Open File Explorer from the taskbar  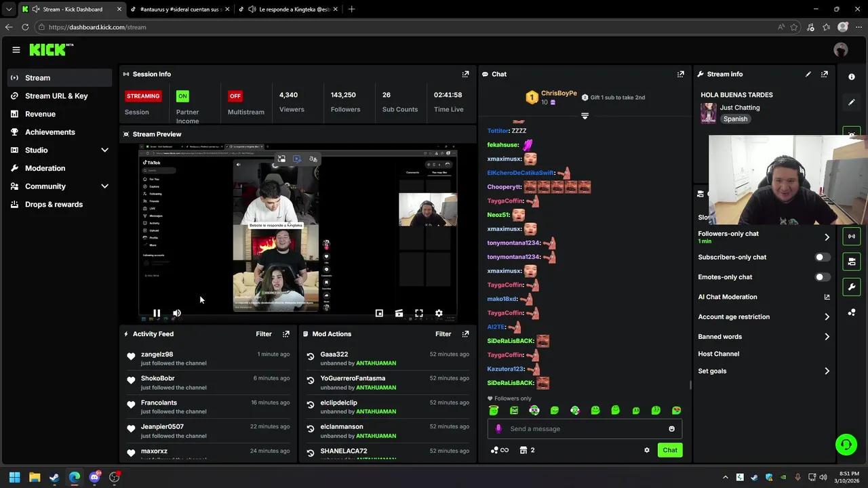tap(35, 477)
